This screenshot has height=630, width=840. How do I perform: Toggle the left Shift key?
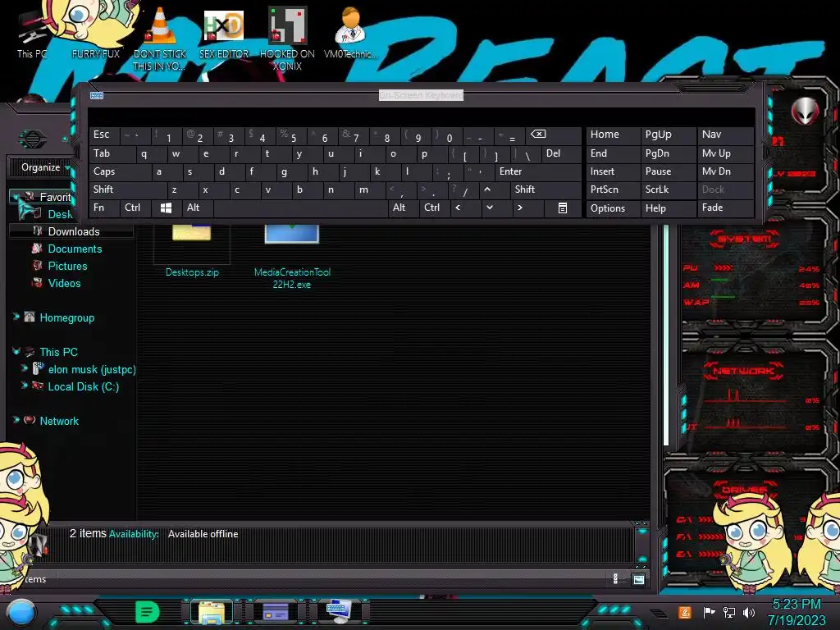click(127, 189)
